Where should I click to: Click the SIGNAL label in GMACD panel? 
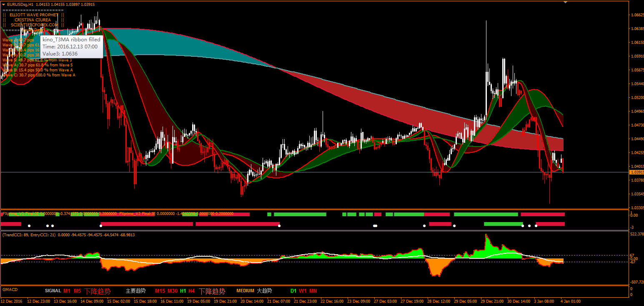click(x=53, y=291)
